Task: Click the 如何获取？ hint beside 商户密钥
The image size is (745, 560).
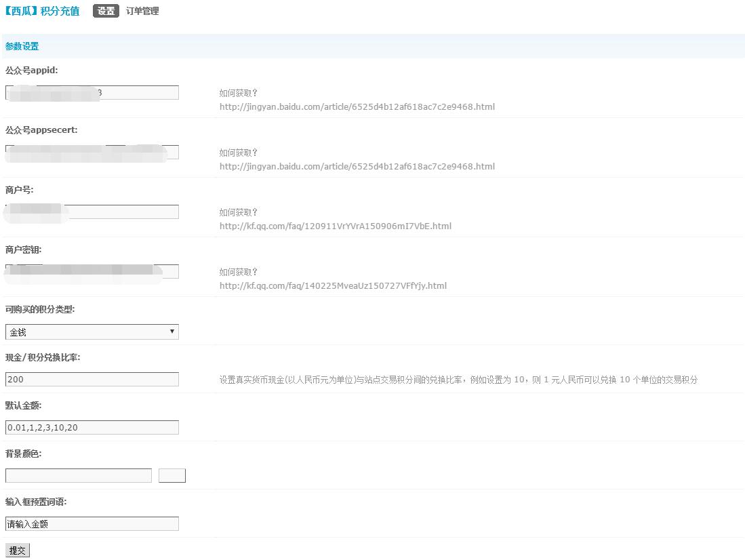Action: pyautogui.click(x=239, y=272)
